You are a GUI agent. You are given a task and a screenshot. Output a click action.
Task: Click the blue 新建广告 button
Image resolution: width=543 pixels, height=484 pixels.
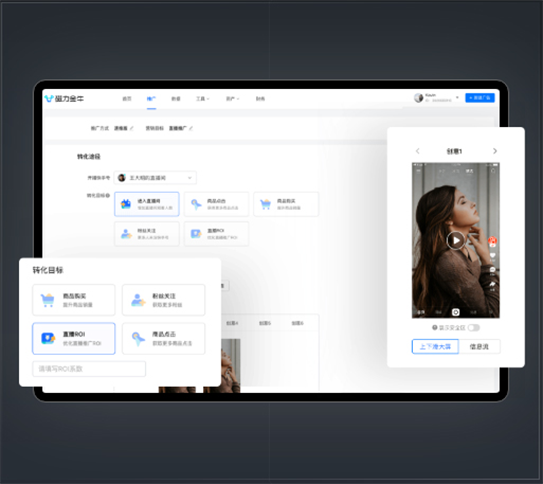(x=480, y=98)
